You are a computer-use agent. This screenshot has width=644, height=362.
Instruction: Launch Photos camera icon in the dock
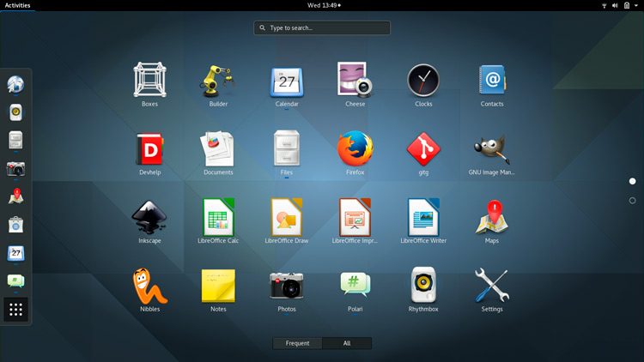coord(15,169)
